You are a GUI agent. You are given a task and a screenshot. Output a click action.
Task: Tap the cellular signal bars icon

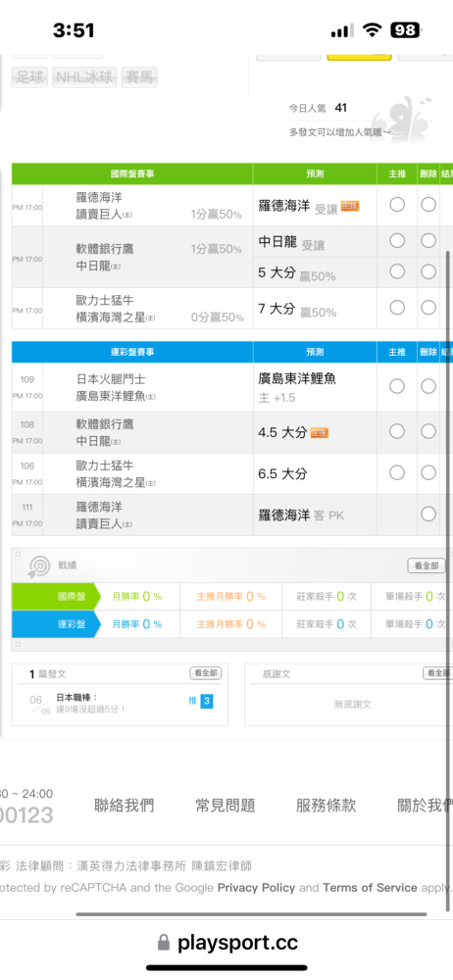click(342, 30)
